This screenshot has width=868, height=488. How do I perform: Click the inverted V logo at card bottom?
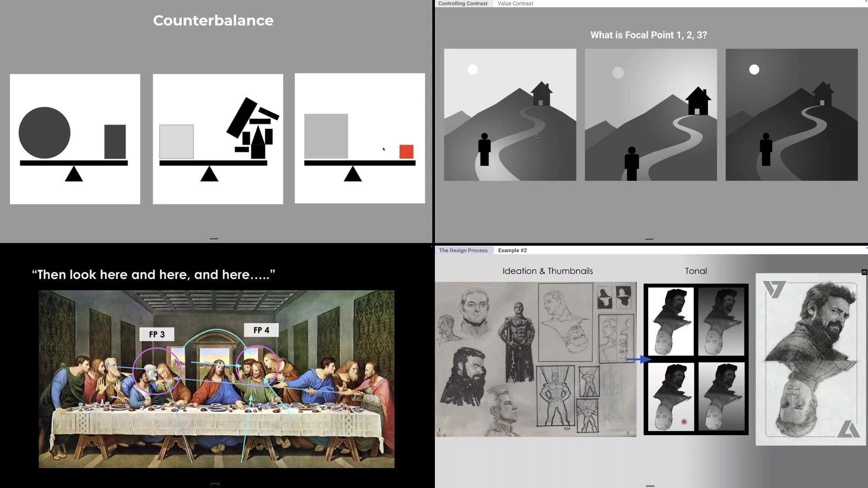(x=848, y=429)
